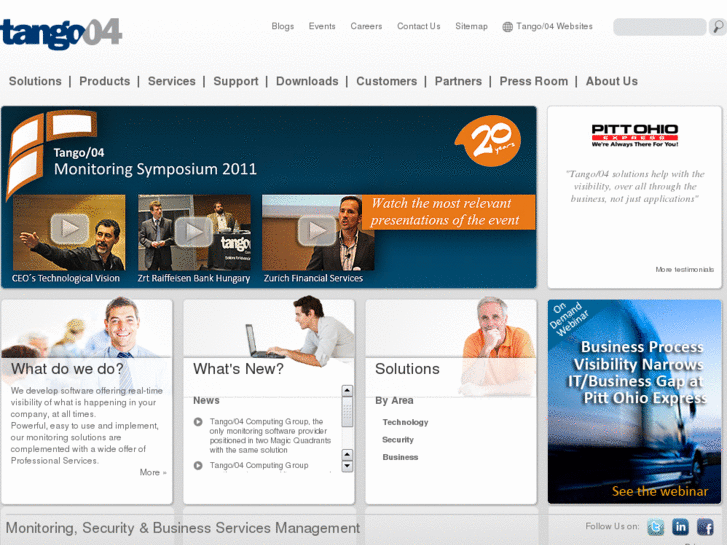Click the tango04 logo
Screen dimensions: 727x545
pos(61,33)
